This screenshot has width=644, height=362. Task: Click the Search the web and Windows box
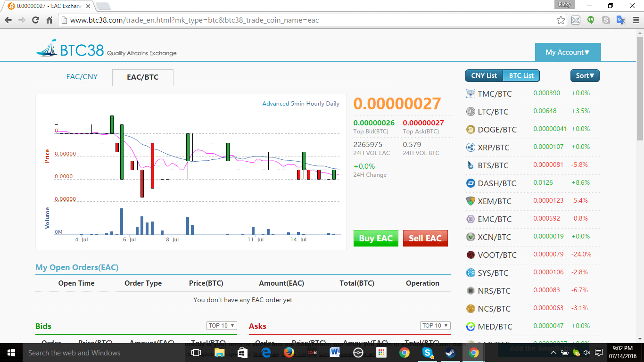pyautogui.click(x=104, y=353)
